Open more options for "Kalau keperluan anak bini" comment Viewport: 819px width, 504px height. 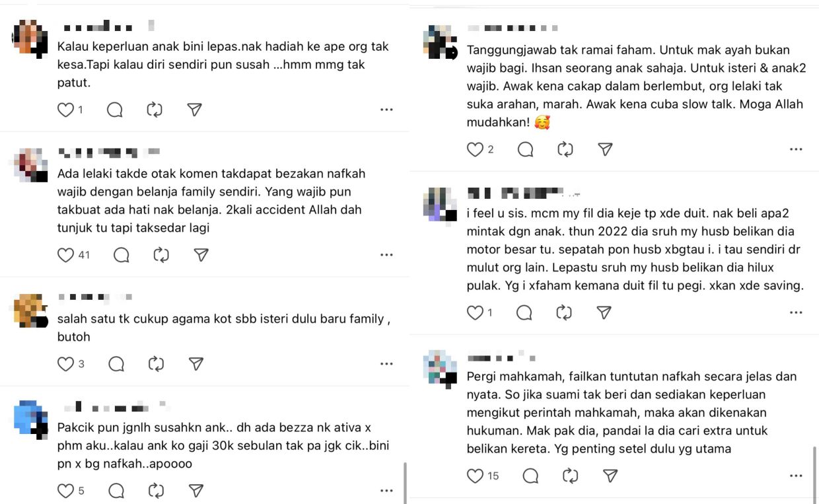pyautogui.click(x=386, y=110)
